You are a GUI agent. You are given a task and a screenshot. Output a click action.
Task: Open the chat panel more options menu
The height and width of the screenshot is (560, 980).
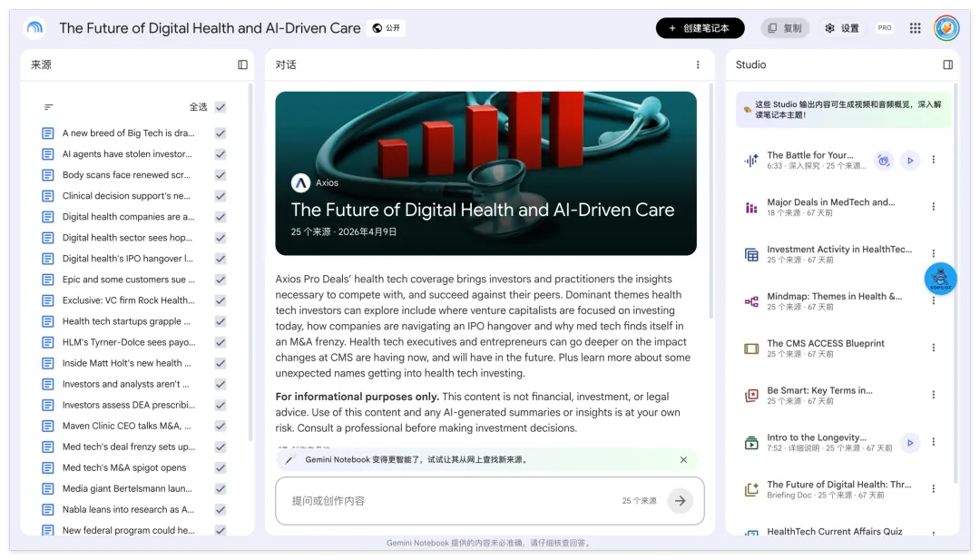click(698, 64)
